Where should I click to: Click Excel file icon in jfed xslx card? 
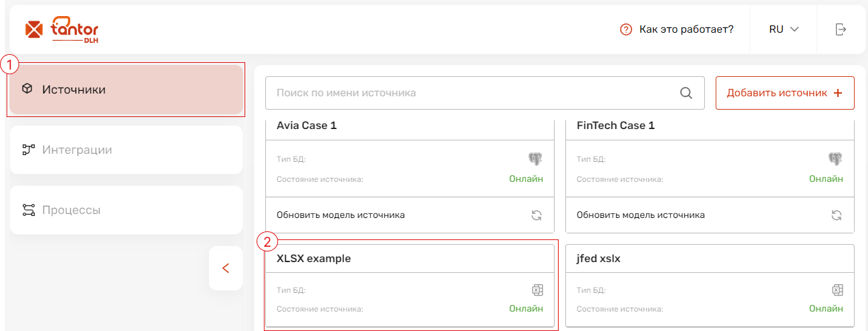(x=837, y=290)
